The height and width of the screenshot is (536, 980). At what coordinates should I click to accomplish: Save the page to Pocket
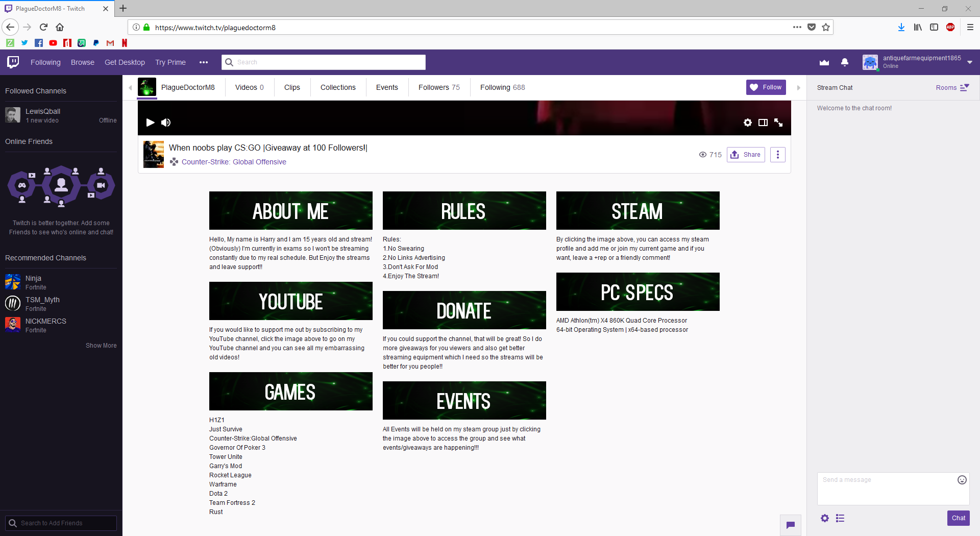pos(812,27)
